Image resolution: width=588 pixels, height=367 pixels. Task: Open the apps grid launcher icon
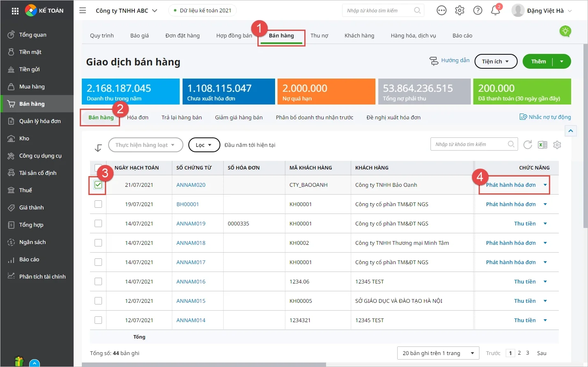[x=15, y=11]
